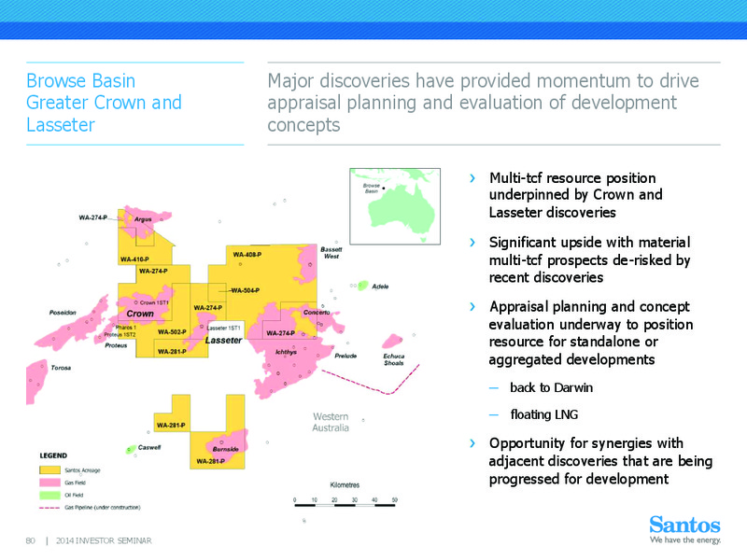This screenshot has height=560, width=747.
Task: Click the 'LEGEND' heading
Action: pyautogui.click(x=53, y=455)
